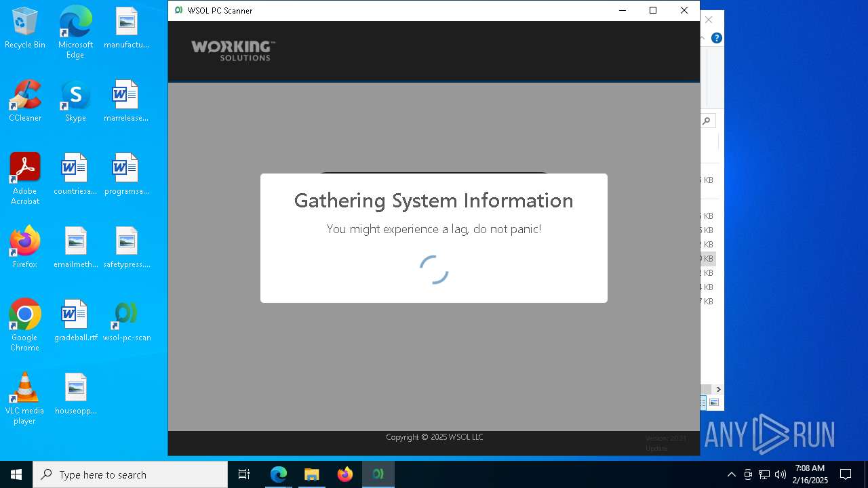Click the search magnifier in the Explorer window
The image size is (868, 488).
707,121
